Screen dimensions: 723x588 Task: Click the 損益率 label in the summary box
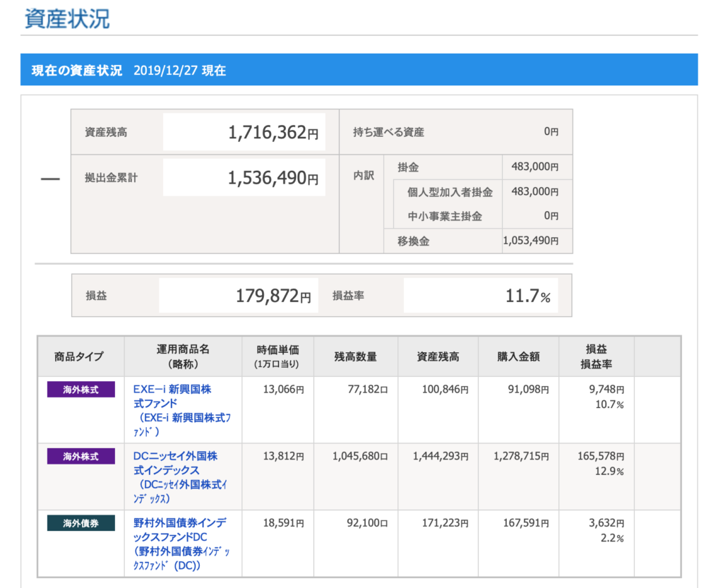[348, 296]
